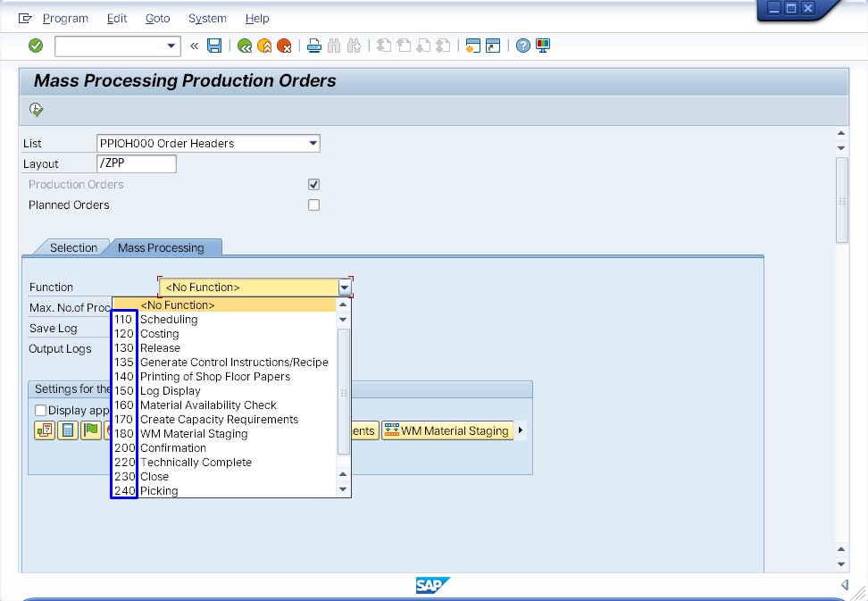Choose 130 Release from the function list
This screenshot has width=868, height=601.
[x=224, y=348]
